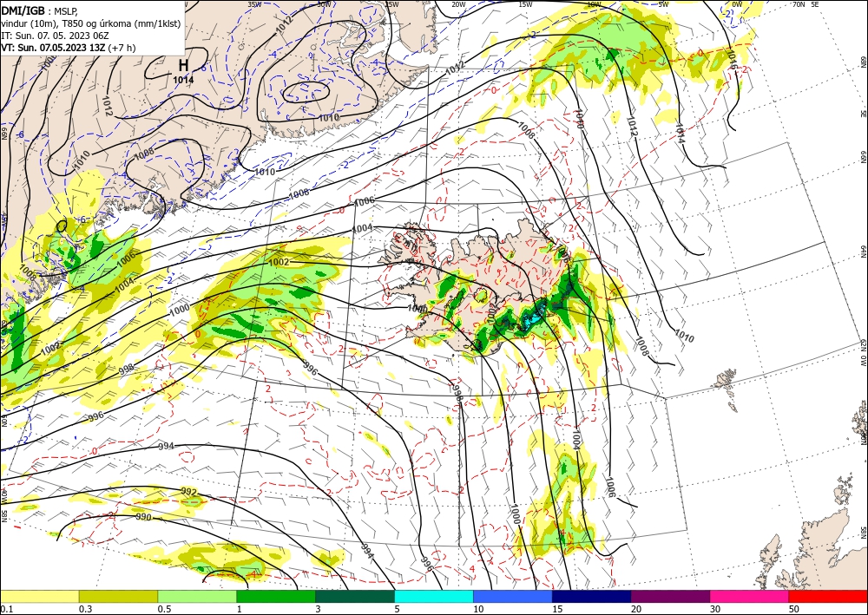Click the "20W" longitude label at the top
The width and height of the screenshot is (868, 615).
(457, 4)
